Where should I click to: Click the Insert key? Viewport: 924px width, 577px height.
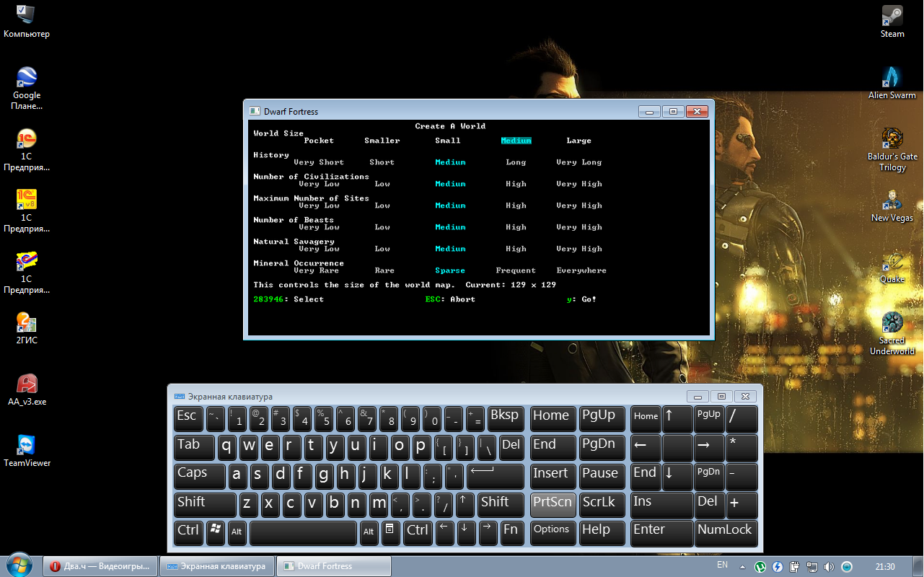(x=553, y=476)
